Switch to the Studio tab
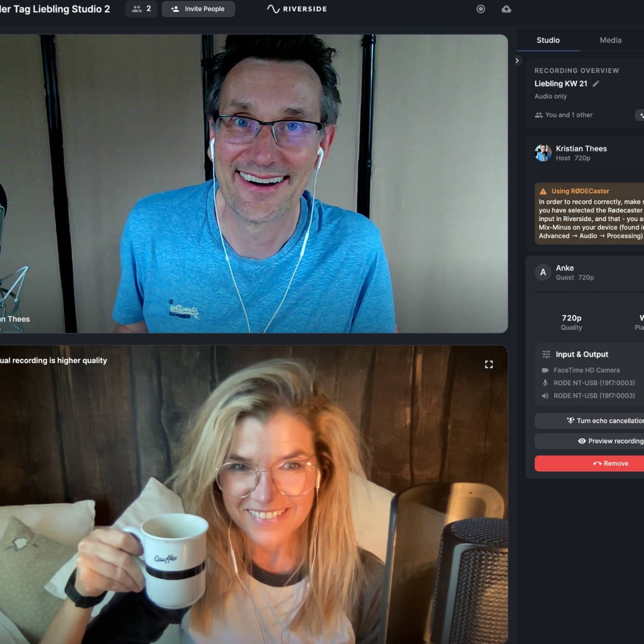Image resolution: width=644 pixels, height=644 pixels. [548, 40]
